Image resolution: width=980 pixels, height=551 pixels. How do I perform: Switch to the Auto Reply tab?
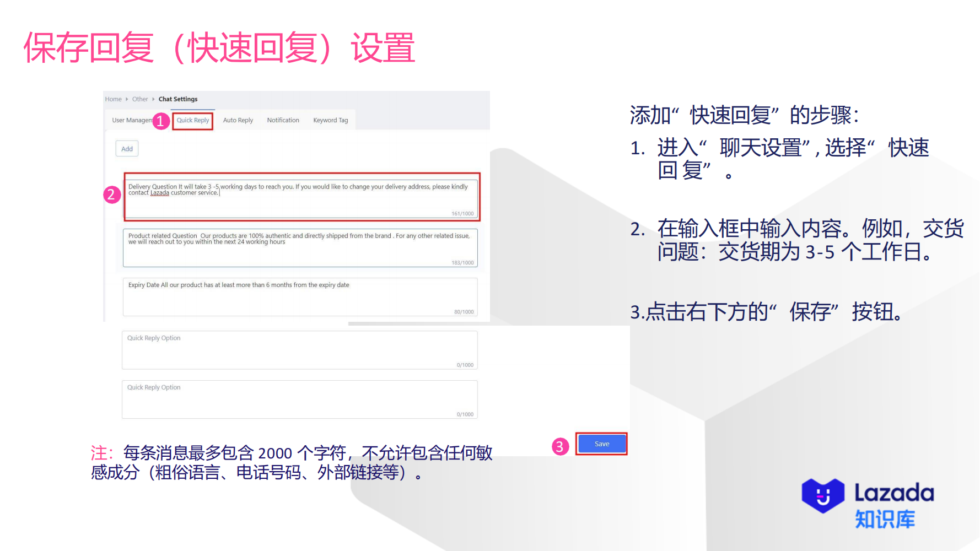[238, 120]
